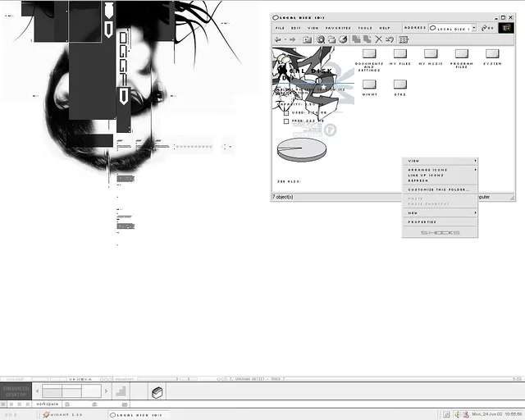Click the Free space legend box
Screen dimensions: 525x420
click(x=286, y=121)
